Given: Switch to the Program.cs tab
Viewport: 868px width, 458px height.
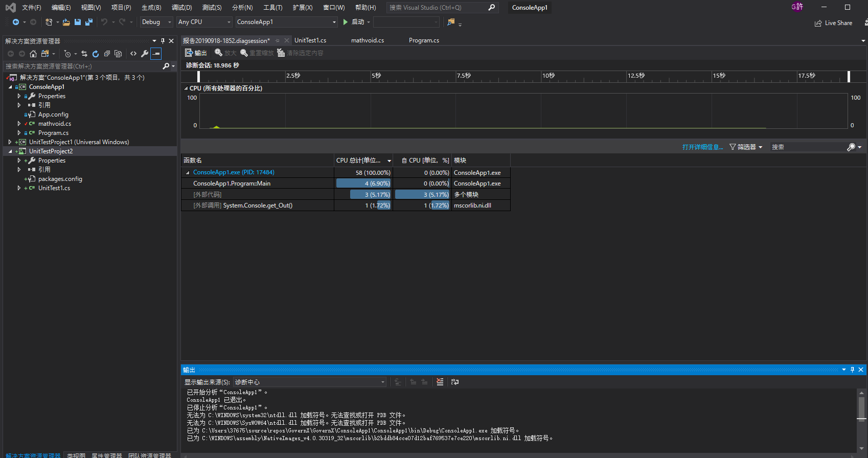Looking at the screenshot, I should click(424, 40).
